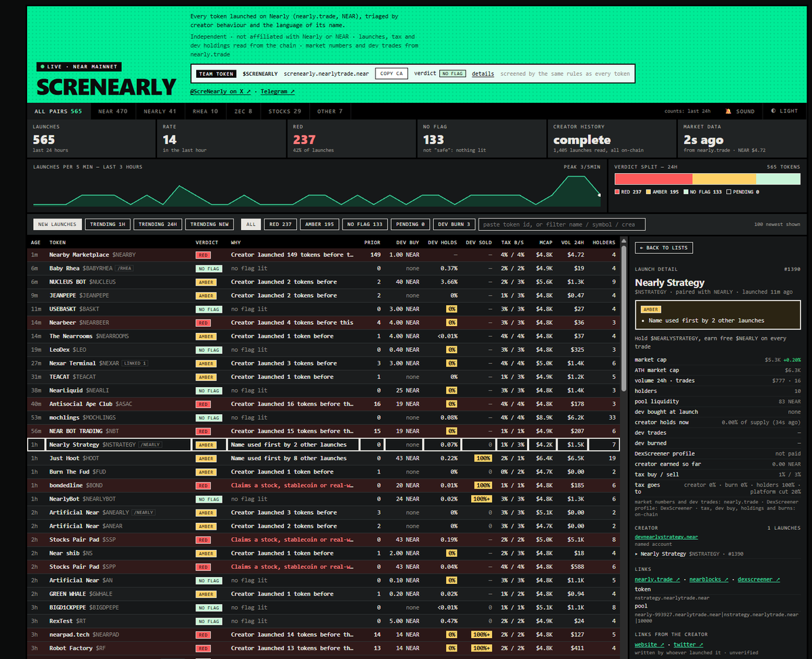Select the Trending 24H list button
This screenshot has width=812, height=659.
pos(158,224)
